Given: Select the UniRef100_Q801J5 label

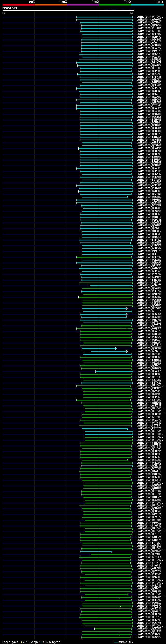Looking at the screenshot, I should click(x=149, y=606).
